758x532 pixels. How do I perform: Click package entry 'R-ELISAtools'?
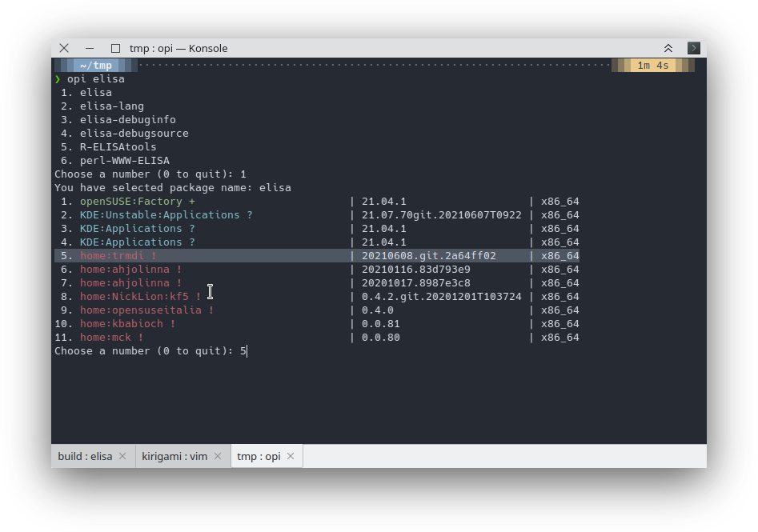coord(118,146)
